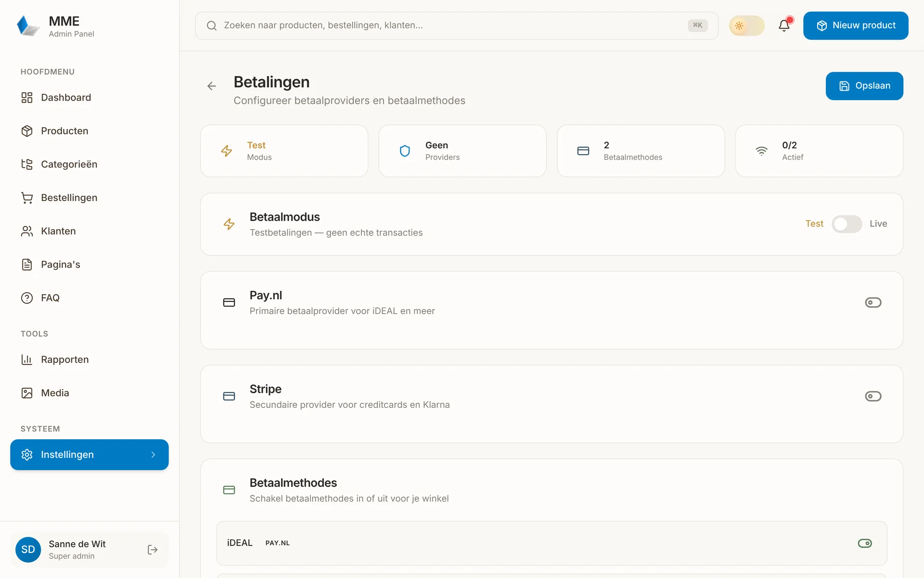This screenshot has width=924, height=578.
Task: Click the PAY.NL badge next to iDEAL
Action: click(278, 543)
